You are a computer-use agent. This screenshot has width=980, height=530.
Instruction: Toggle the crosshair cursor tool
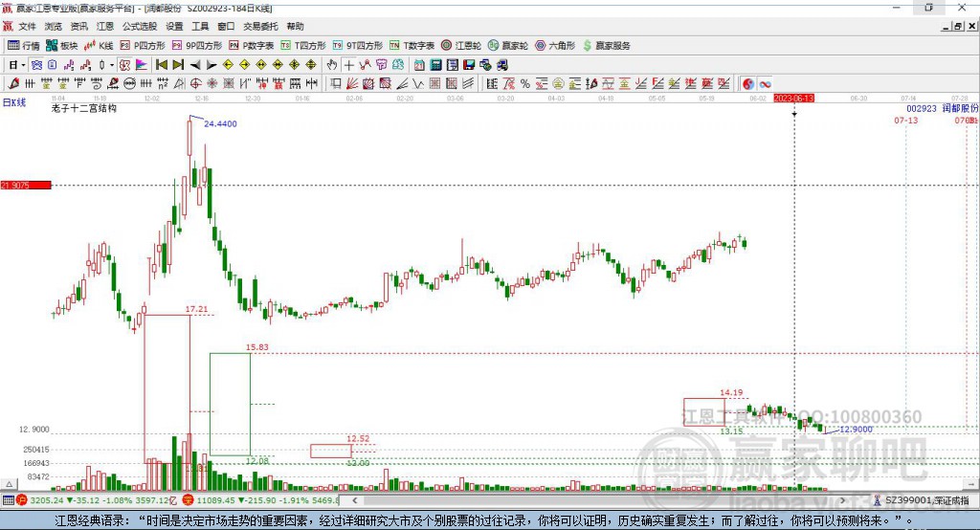click(348, 65)
